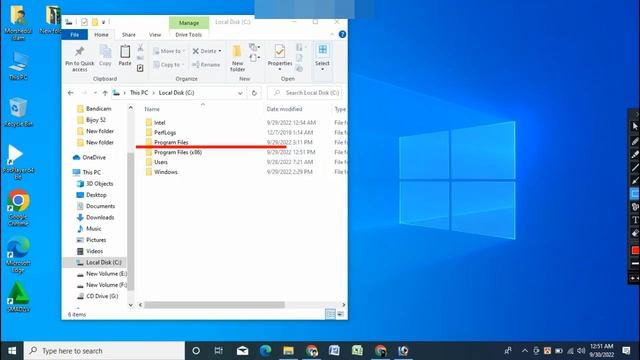Click the Paste shortcut icon in Clipboard group
Image resolution: width=640 pixels, height=360 pixels.
coord(140,68)
